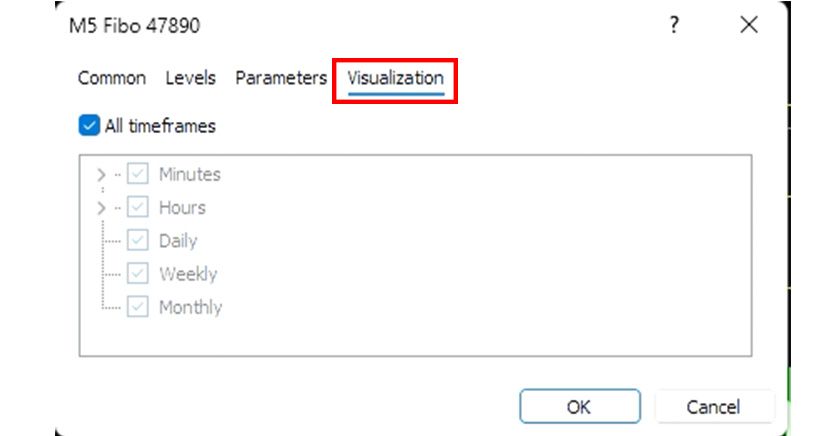Viewport: 840px width, 436px height.
Task: Switch to the Common tab
Action: pyautogui.click(x=111, y=78)
